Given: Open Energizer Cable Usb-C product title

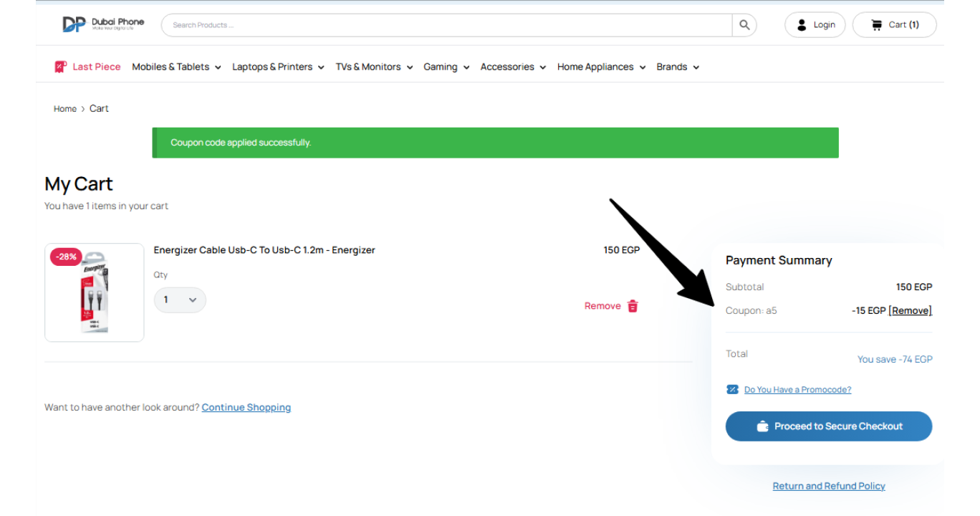Looking at the screenshot, I should [x=264, y=250].
